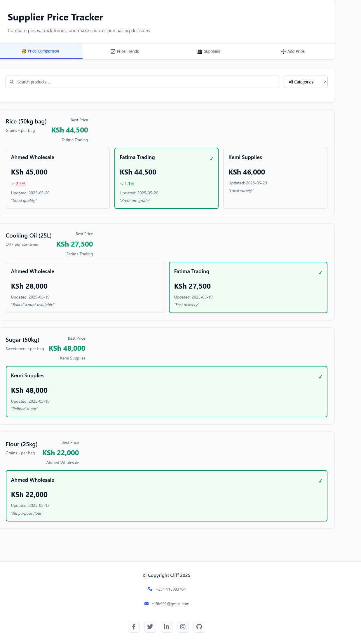361x644 pixels.
Task: Click the Instagram icon in footer
Action: point(183,626)
